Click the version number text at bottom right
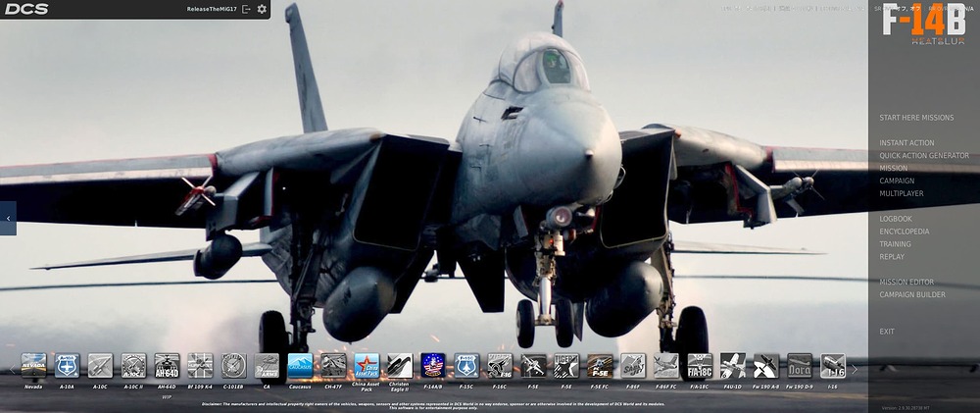Screen dimensions: 980x413 tap(906, 408)
